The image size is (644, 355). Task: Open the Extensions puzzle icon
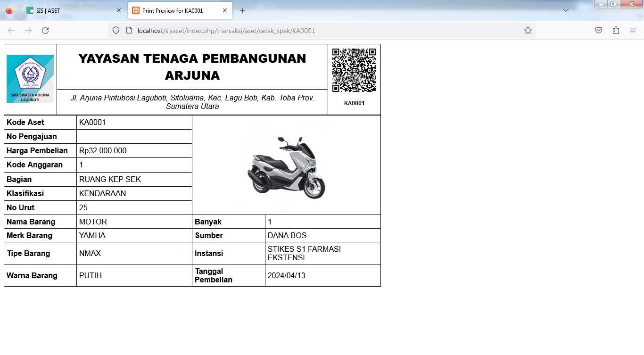[x=616, y=31]
